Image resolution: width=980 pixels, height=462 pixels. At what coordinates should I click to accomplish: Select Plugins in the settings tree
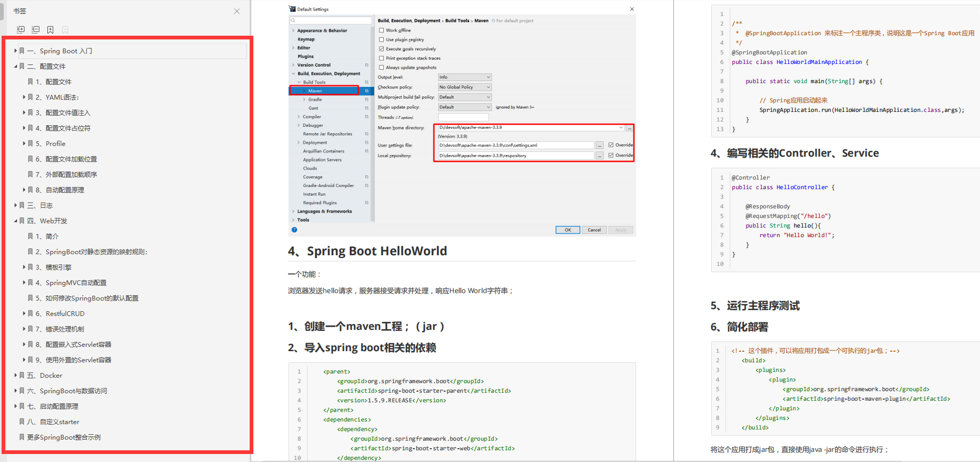tap(306, 56)
